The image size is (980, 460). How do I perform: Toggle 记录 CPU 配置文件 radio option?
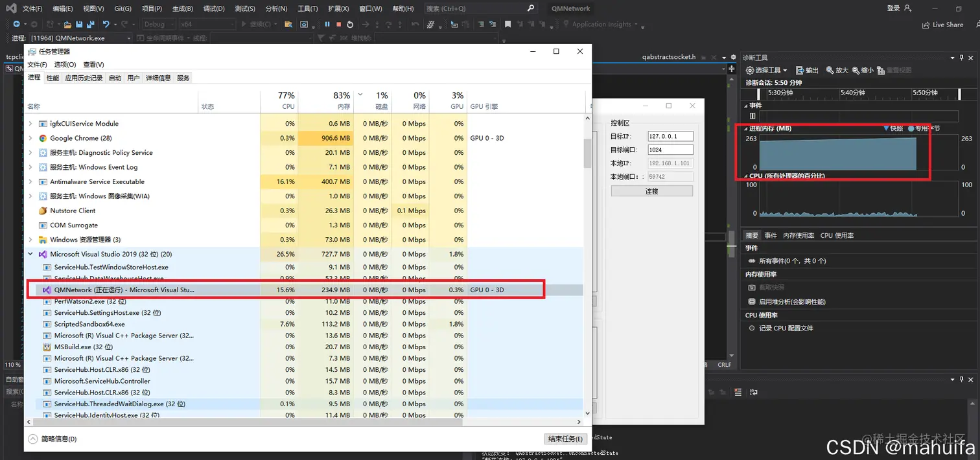[x=752, y=328]
